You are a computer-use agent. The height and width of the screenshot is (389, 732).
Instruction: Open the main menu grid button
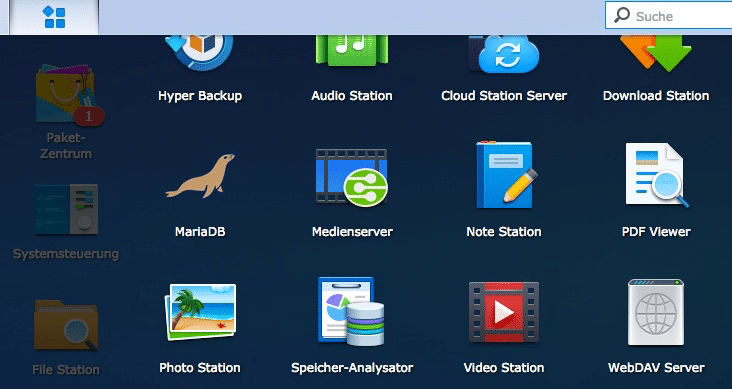pos(54,17)
